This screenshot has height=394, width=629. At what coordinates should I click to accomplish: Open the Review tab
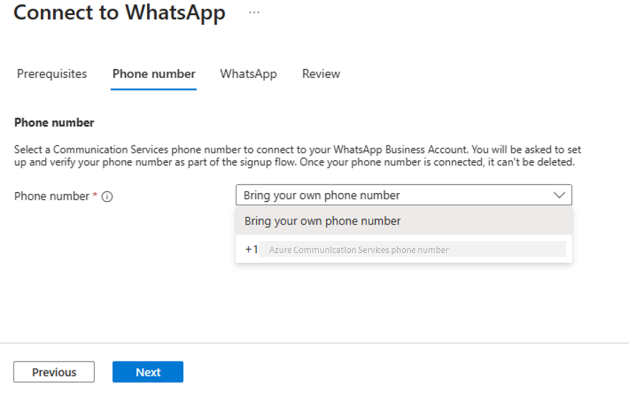click(x=321, y=74)
